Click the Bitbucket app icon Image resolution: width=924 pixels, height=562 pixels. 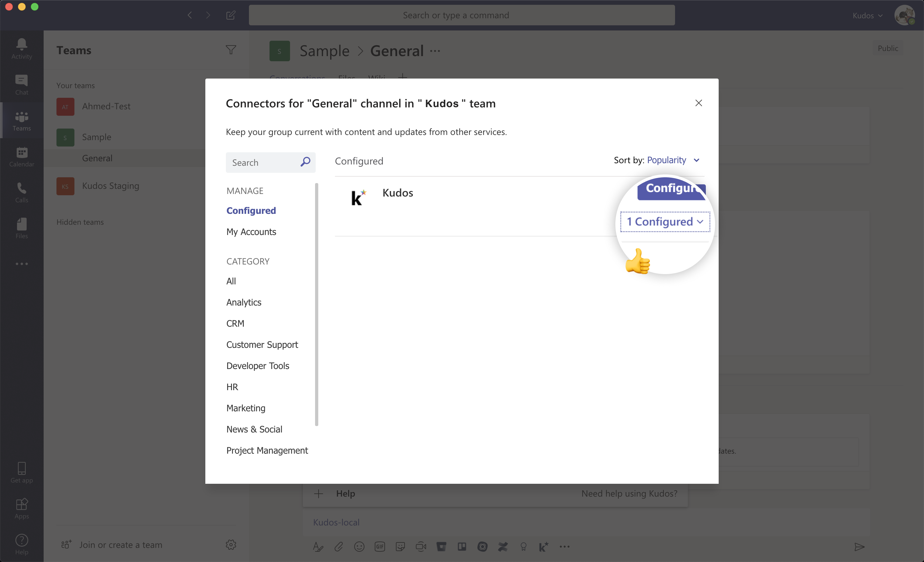(x=441, y=547)
